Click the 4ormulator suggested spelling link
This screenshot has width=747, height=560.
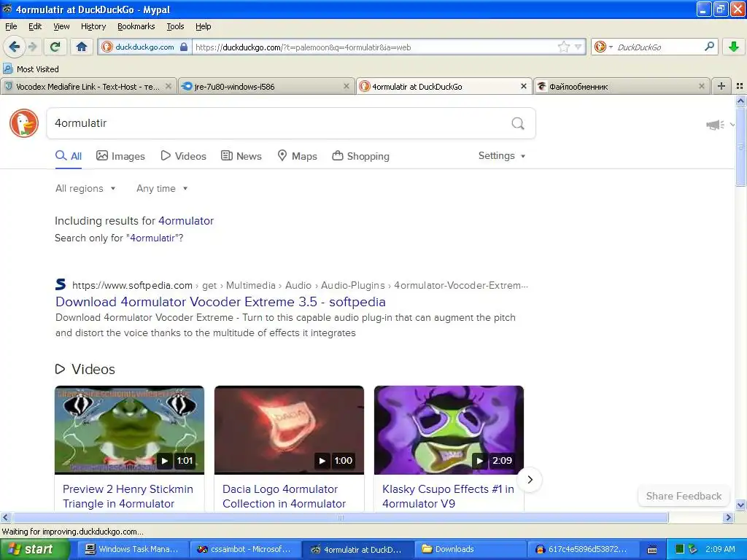click(x=186, y=221)
